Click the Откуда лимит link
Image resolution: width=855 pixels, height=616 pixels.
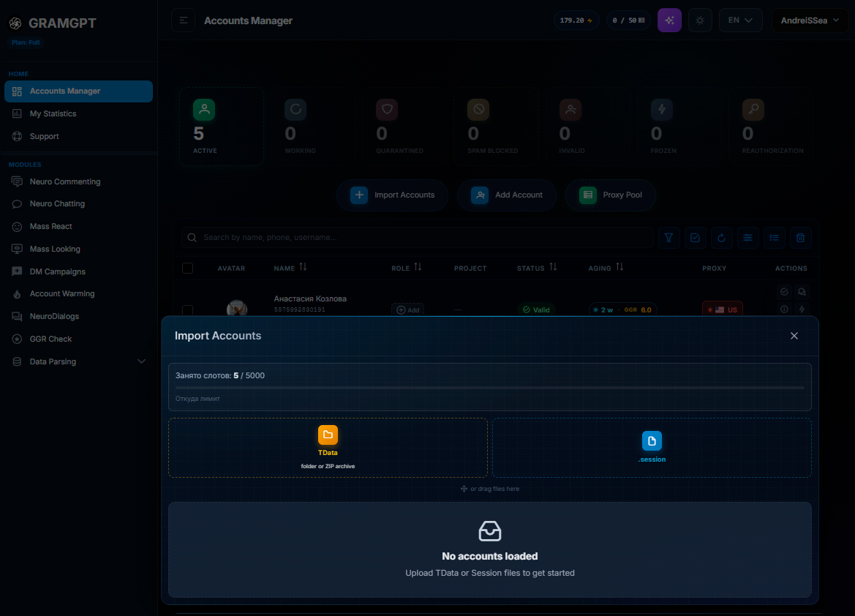197,399
